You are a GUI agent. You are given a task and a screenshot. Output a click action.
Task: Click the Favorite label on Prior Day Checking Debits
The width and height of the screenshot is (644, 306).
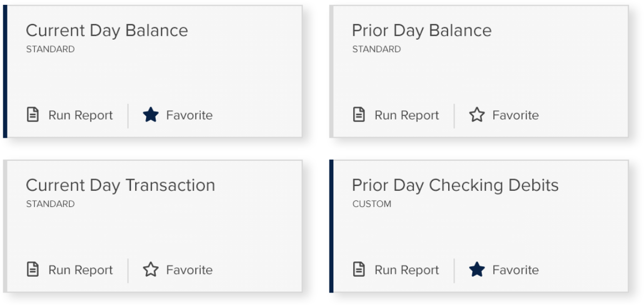coord(516,270)
